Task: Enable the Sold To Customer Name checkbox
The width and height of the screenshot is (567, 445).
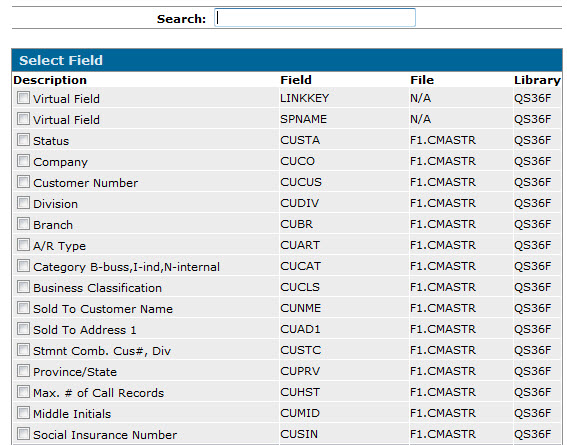Action: (24, 308)
